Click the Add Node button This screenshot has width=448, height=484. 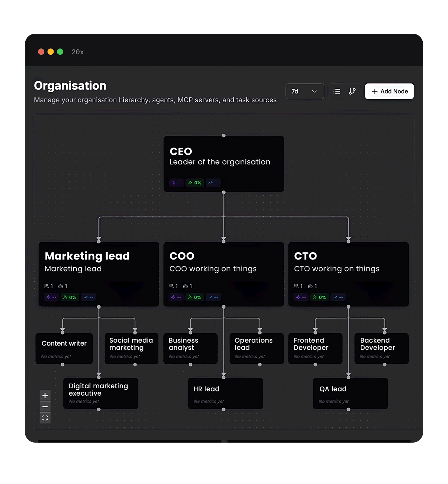click(x=389, y=92)
